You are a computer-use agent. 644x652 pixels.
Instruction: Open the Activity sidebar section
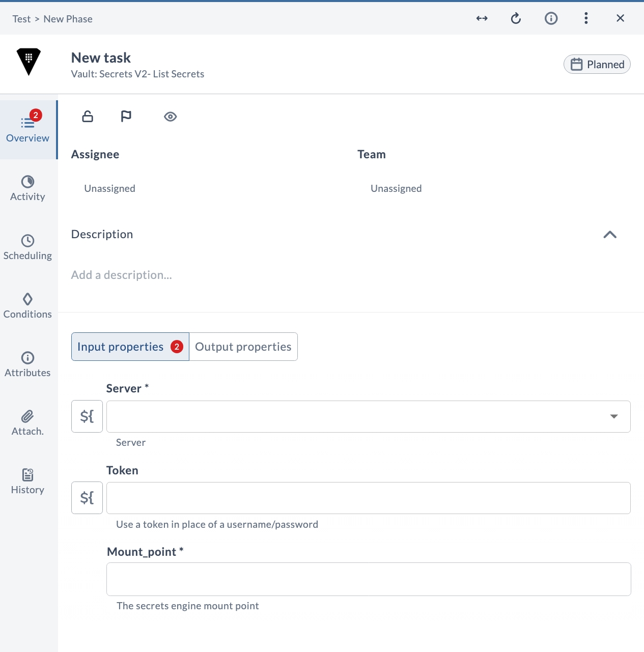tap(28, 189)
